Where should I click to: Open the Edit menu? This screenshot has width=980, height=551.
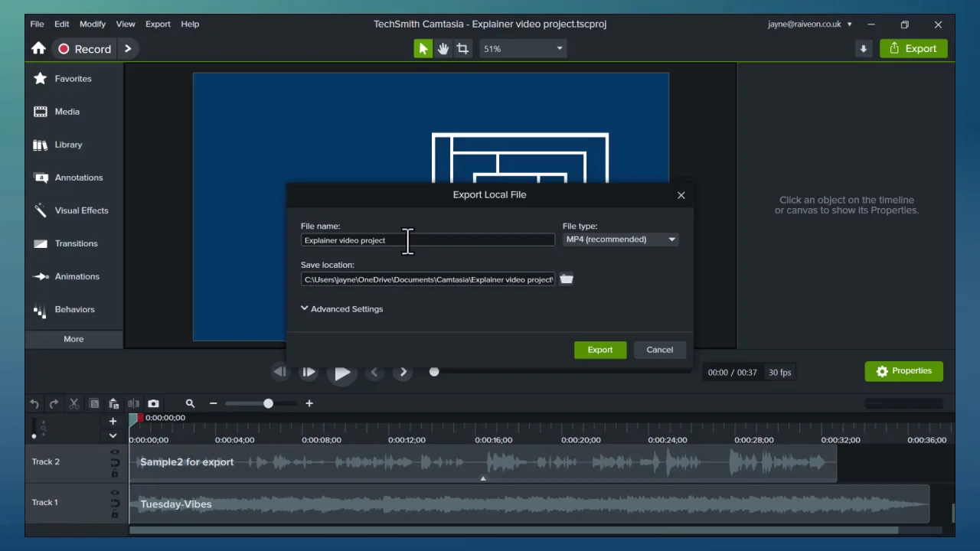click(x=62, y=24)
